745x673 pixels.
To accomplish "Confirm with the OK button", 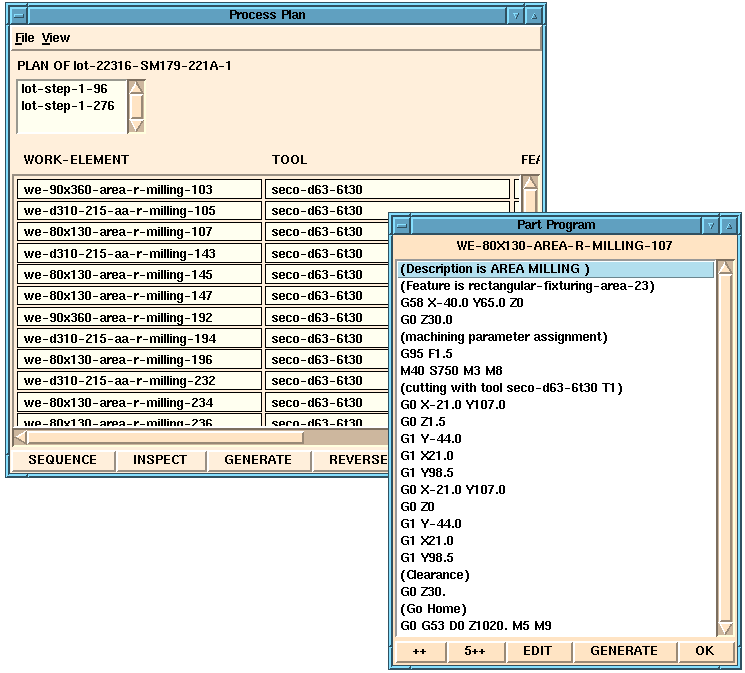I will tap(705, 651).
